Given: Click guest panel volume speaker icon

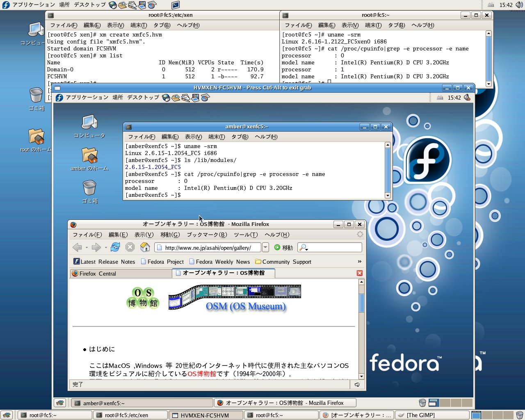Looking at the screenshot, I should point(467,98).
